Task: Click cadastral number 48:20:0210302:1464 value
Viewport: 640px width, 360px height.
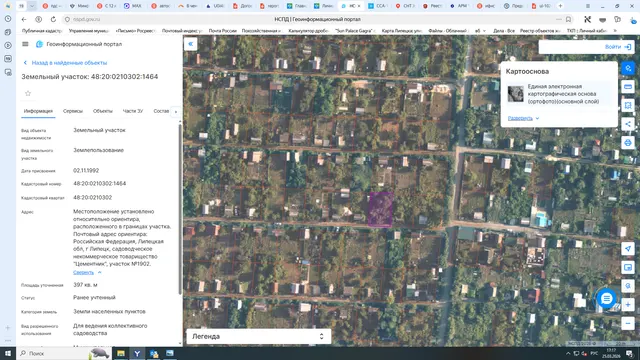Action: click(x=100, y=184)
